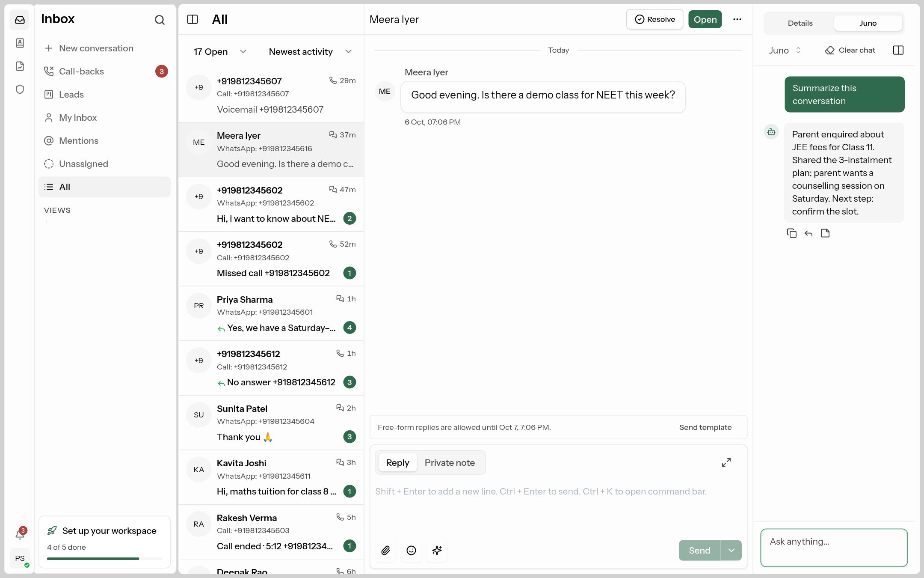Open the Kavita Joshi conversation
Image resolution: width=924 pixels, height=578 pixels.
tap(271, 477)
